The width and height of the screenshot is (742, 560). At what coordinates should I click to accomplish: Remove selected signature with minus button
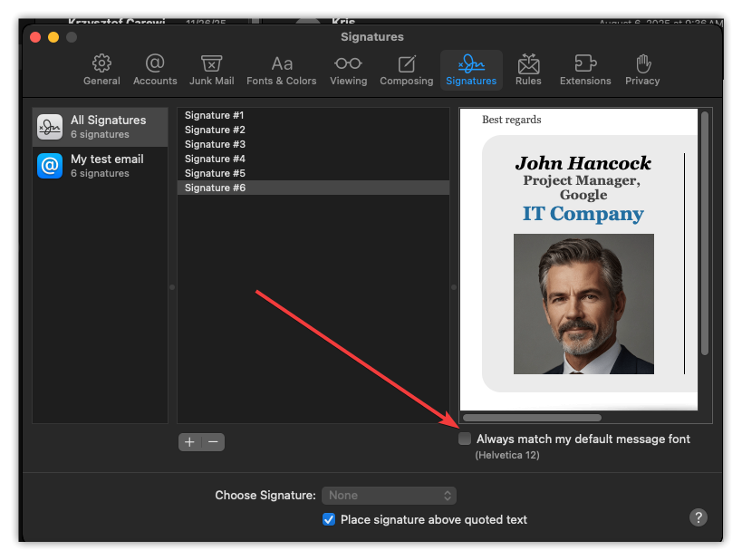tap(213, 442)
